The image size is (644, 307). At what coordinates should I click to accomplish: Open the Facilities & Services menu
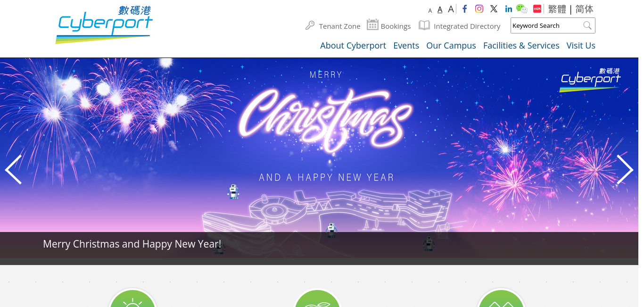pos(521,46)
